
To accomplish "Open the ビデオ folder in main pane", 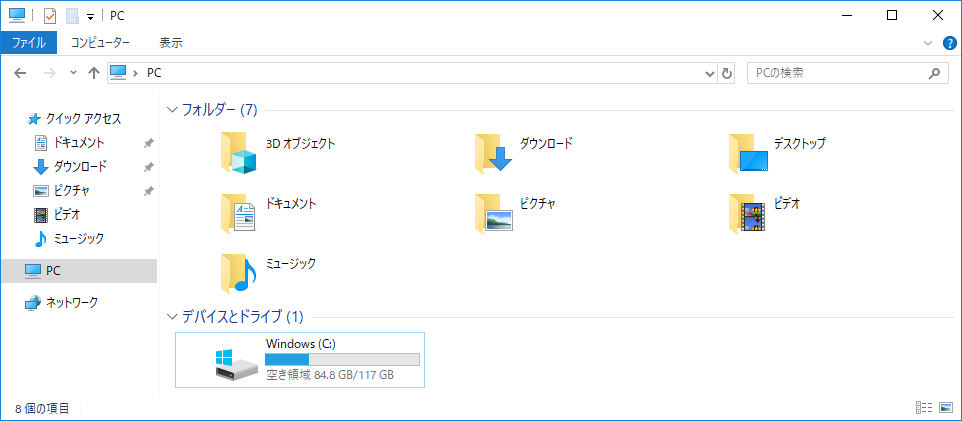I will click(748, 213).
